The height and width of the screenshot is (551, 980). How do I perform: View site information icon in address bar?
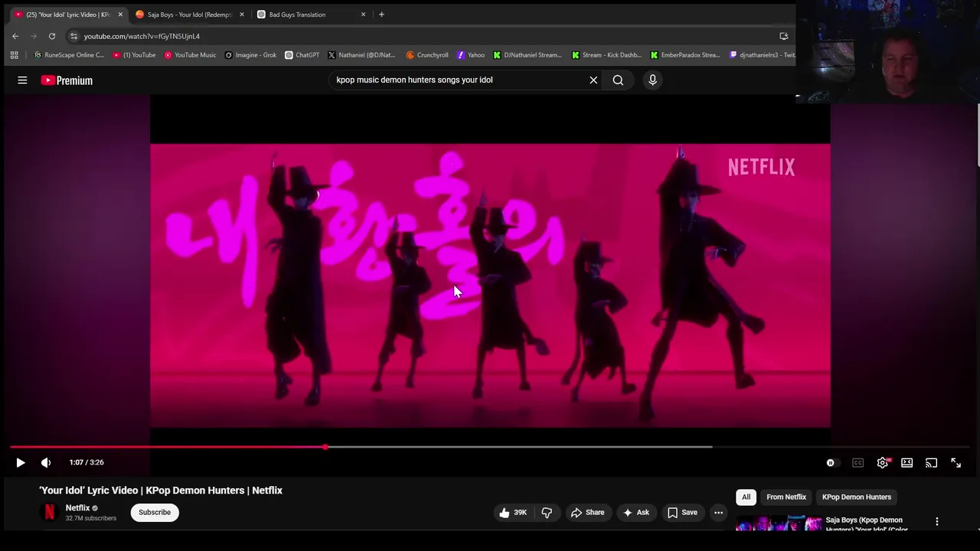[x=73, y=36]
